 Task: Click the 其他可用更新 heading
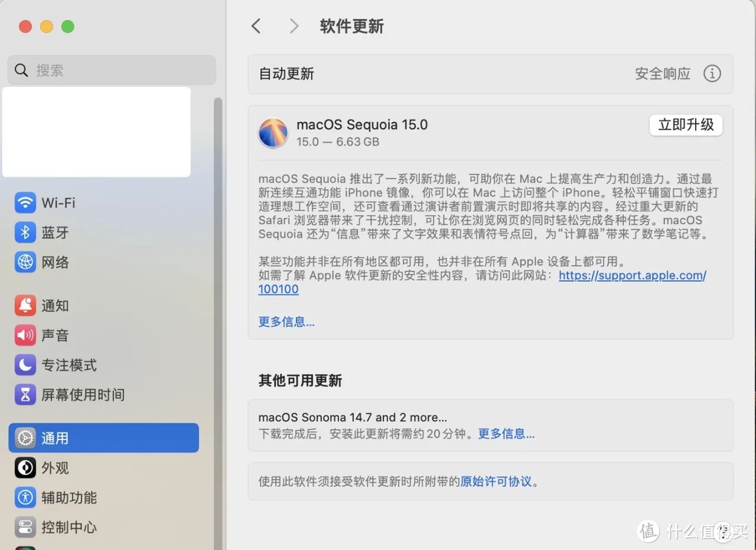point(300,380)
